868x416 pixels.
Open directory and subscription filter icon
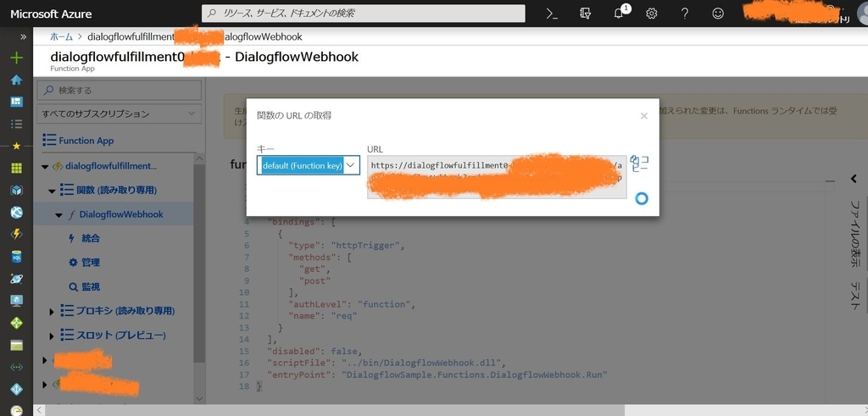point(585,14)
